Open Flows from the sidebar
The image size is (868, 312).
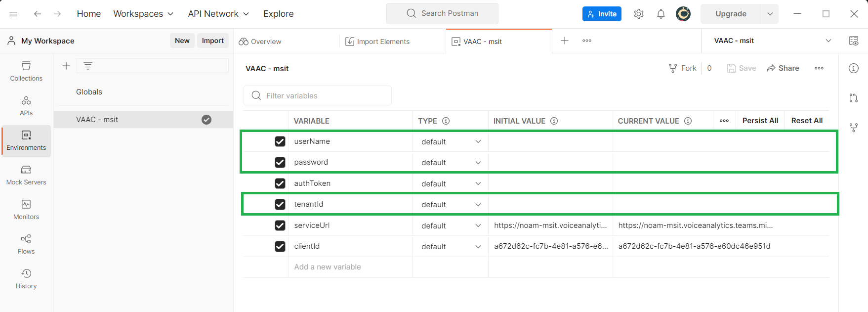(x=26, y=245)
